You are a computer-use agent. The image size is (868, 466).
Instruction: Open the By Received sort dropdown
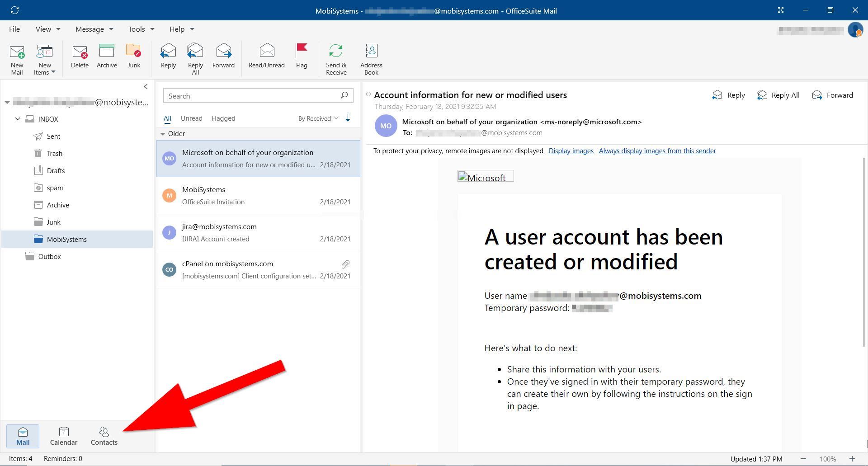point(318,118)
